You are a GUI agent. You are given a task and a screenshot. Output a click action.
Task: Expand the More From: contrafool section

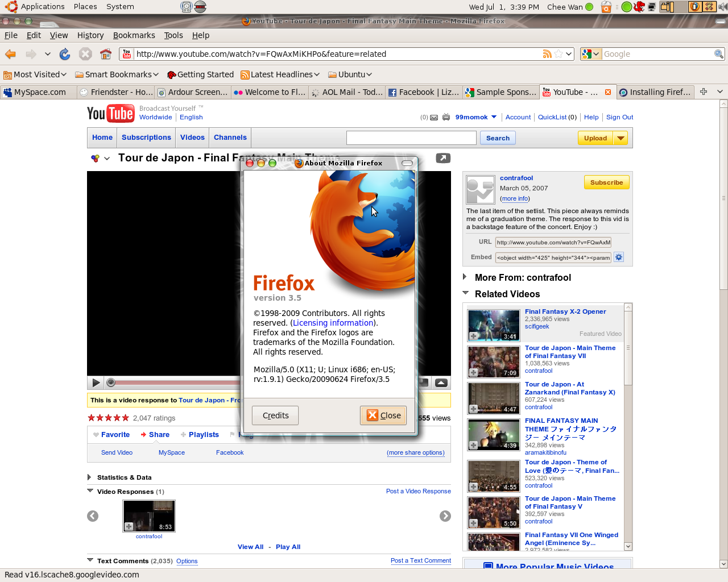pos(465,277)
